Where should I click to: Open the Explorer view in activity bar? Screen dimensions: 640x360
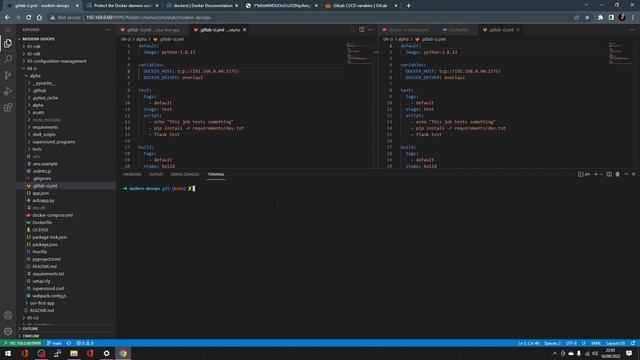[8, 43]
